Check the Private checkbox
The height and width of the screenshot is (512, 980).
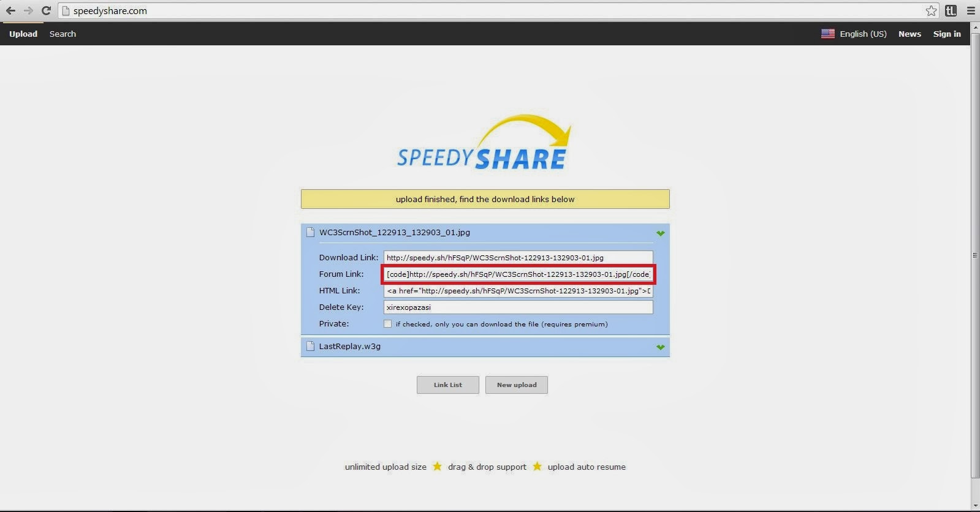[x=387, y=323]
